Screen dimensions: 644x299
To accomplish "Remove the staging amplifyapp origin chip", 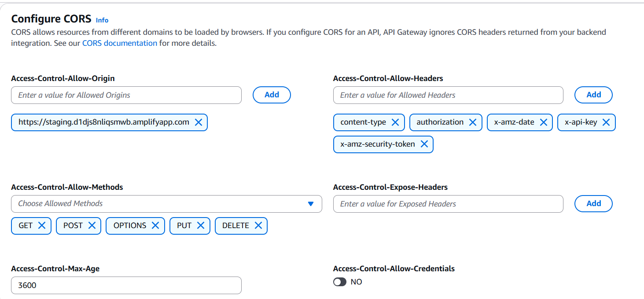I will [x=199, y=122].
